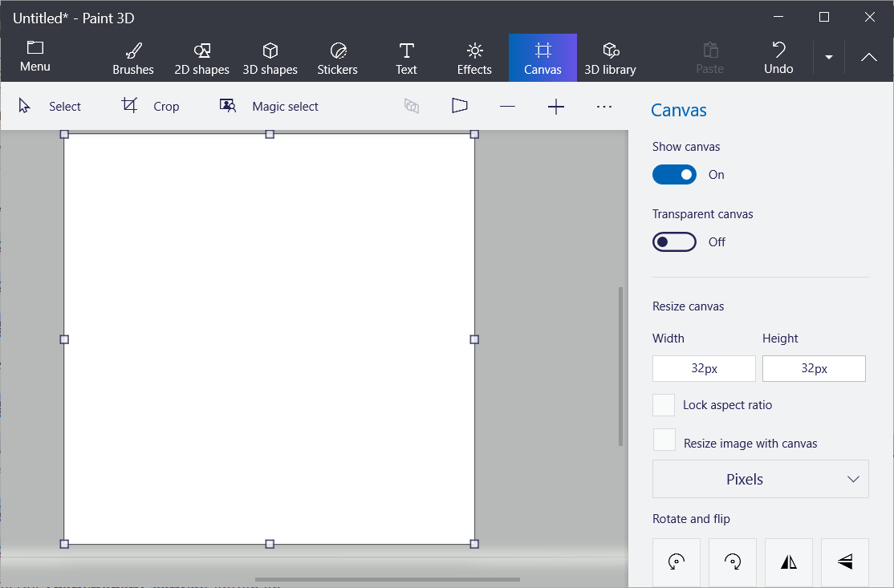Image resolution: width=894 pixels, height=588 pixels.
Task: Expand the Undo history dropdown arrow
Action: pyautogui.click(x=828, y=57)
